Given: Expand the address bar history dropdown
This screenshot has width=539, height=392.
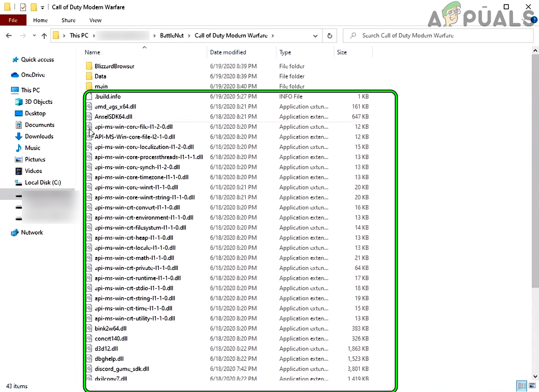Looking at the screenshot, I should click(315, 36).
